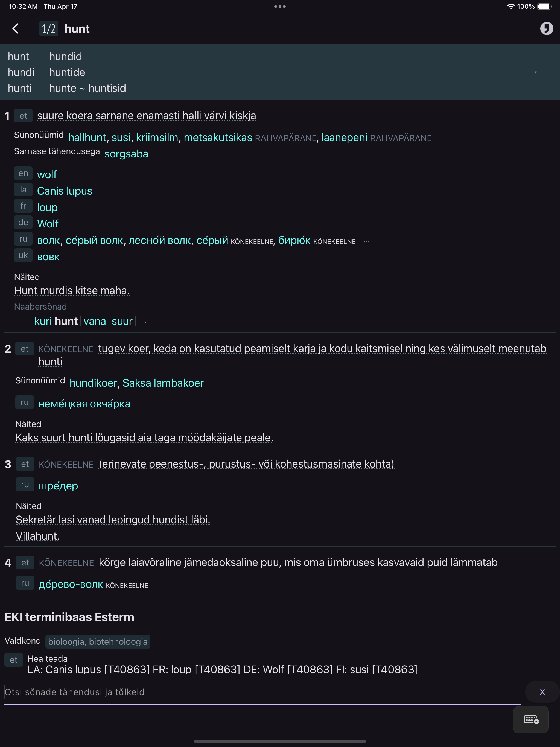The image size is (560, 747).
Task: Show more Russian translations after бирю́к
Action: [366, 242]
